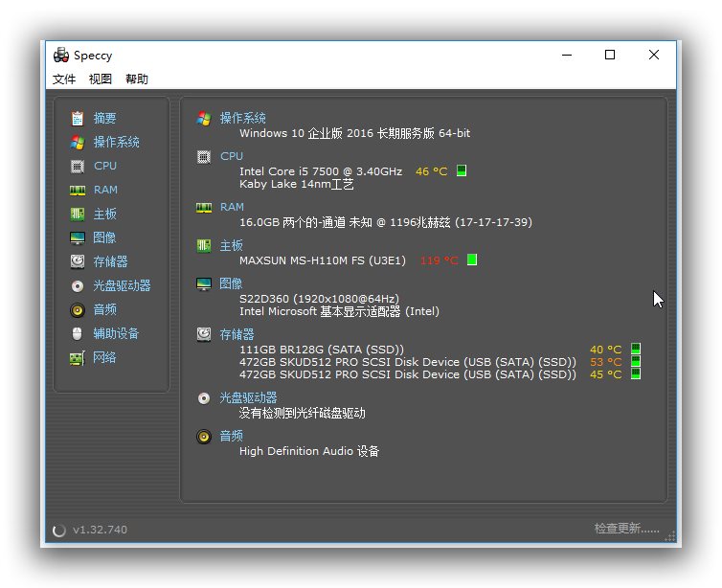The height and width of the screenshot is (588, 722).
Task: Click the MAXSUN MS-H110M FS text
Action: pos(323,261)
